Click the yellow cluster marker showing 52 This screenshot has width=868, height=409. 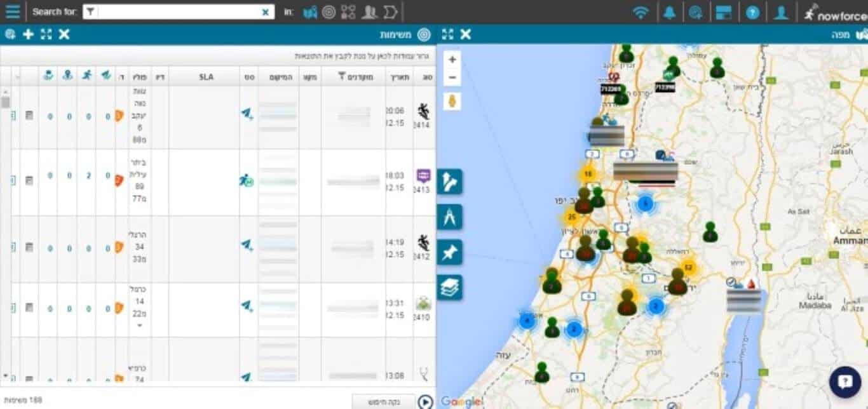coord(688,267)
